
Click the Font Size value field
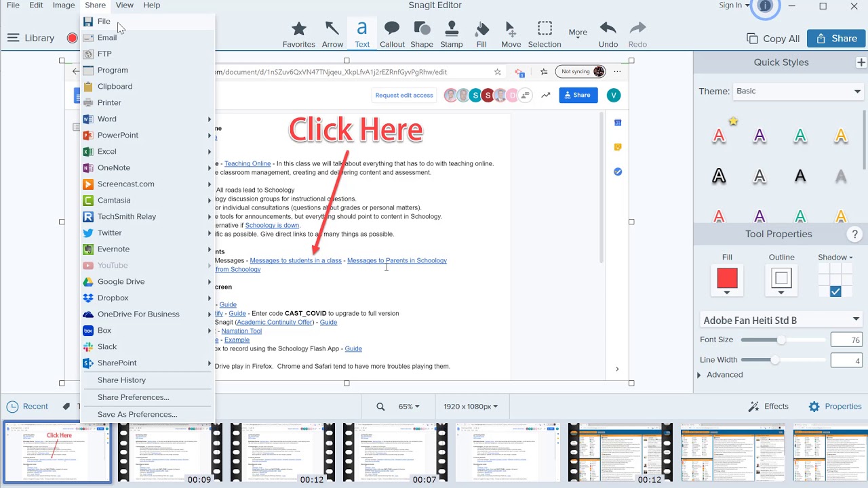(846, 340)
